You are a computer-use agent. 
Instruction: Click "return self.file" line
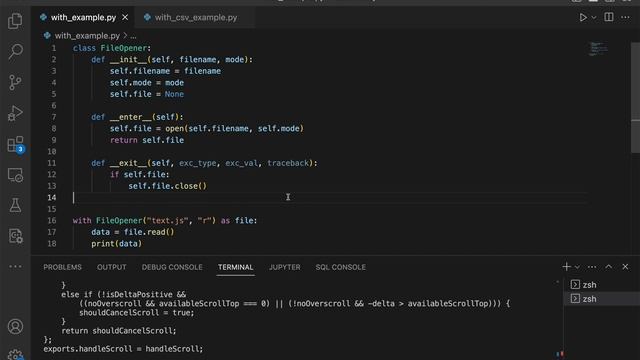coord(147,140)
